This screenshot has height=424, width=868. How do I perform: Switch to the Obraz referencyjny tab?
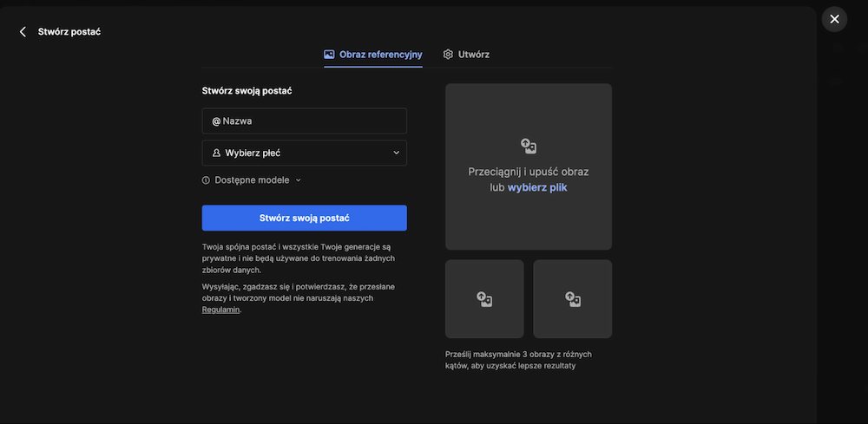coord(380,54)
